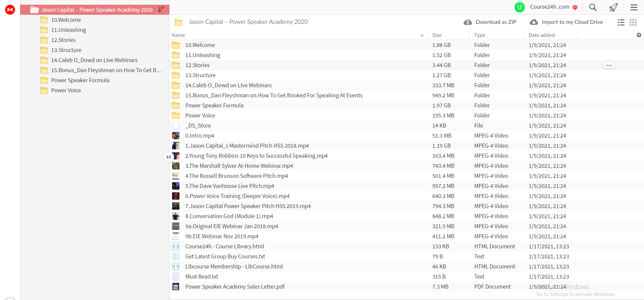Switch to thumbnail grid view
Image resolution: width=644 pixels, height=300 pixels.
[633, 22]
